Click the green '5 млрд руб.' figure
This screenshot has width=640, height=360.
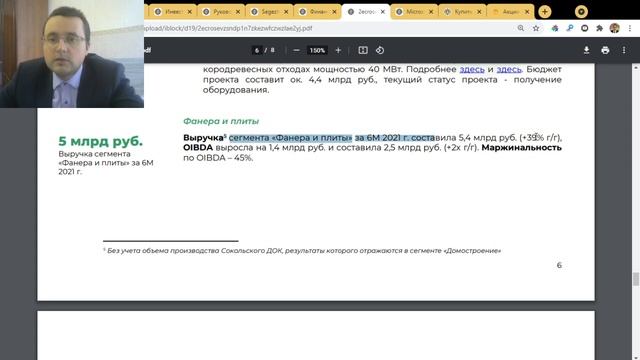(100, 141)
